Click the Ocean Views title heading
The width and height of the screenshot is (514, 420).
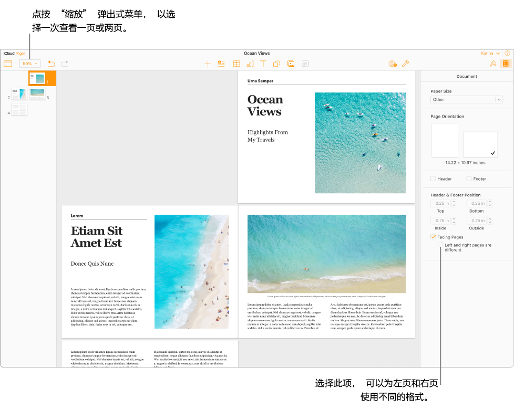coord(265,106)
